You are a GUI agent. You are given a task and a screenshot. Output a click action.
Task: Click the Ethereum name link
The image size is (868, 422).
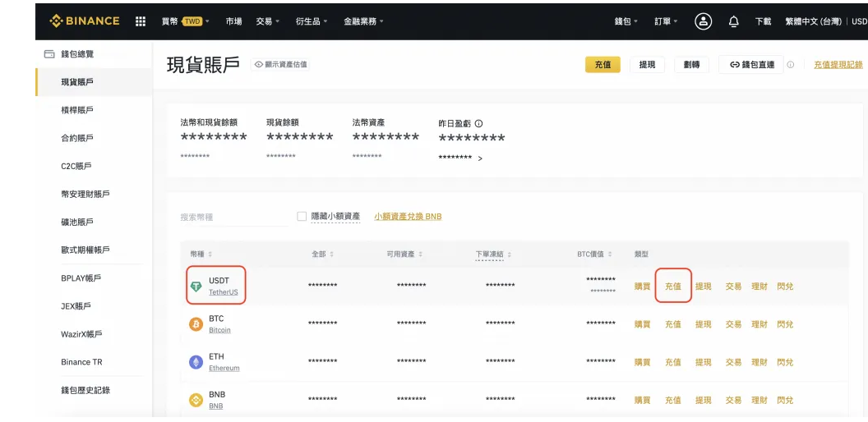coord(224,368)
